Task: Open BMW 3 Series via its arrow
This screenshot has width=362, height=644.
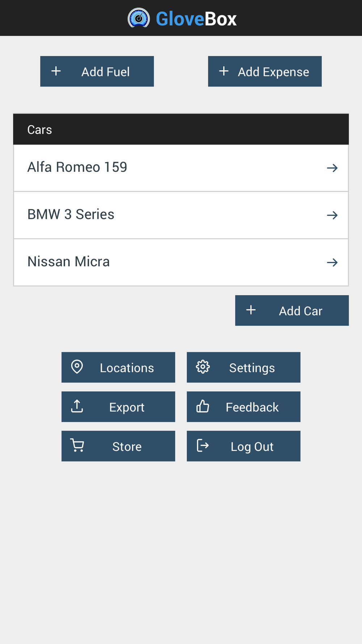Action: (332, 216)
